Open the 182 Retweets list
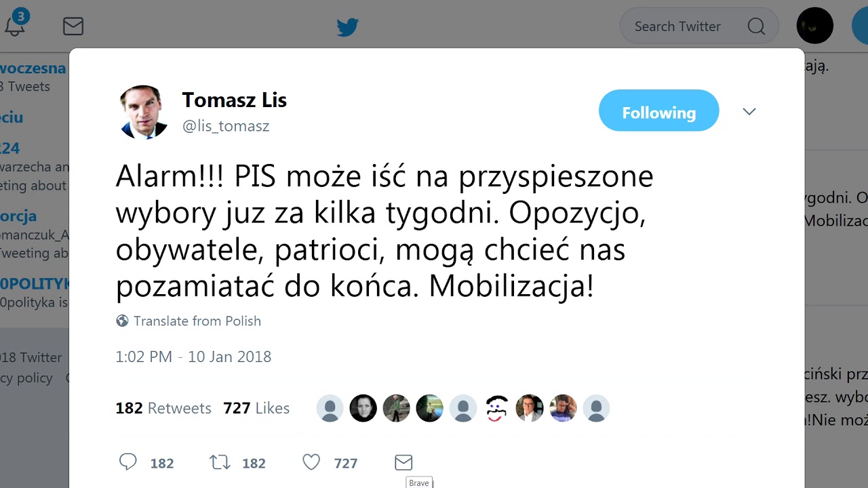 [x=163, y=408]
